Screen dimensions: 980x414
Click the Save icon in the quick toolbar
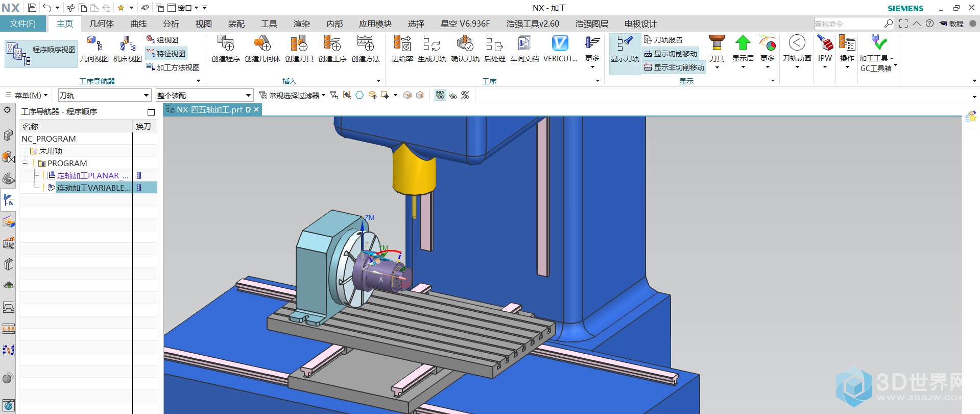coord(32,8)
